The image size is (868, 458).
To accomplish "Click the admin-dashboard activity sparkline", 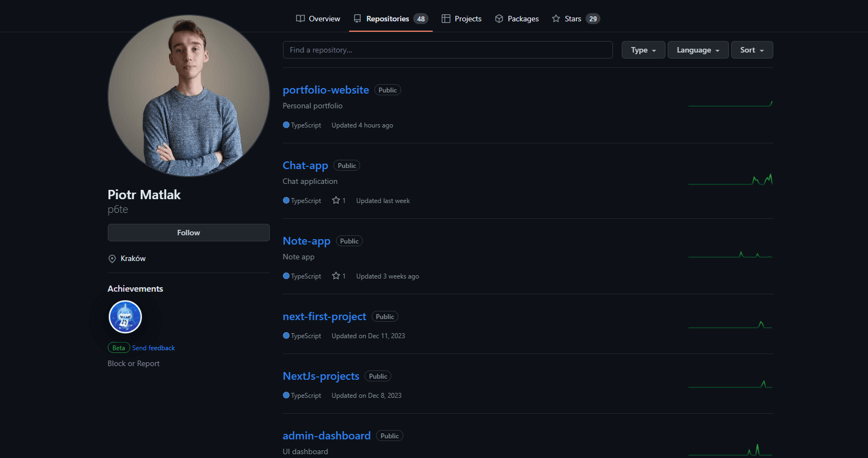I will click(x=731, y=450).
